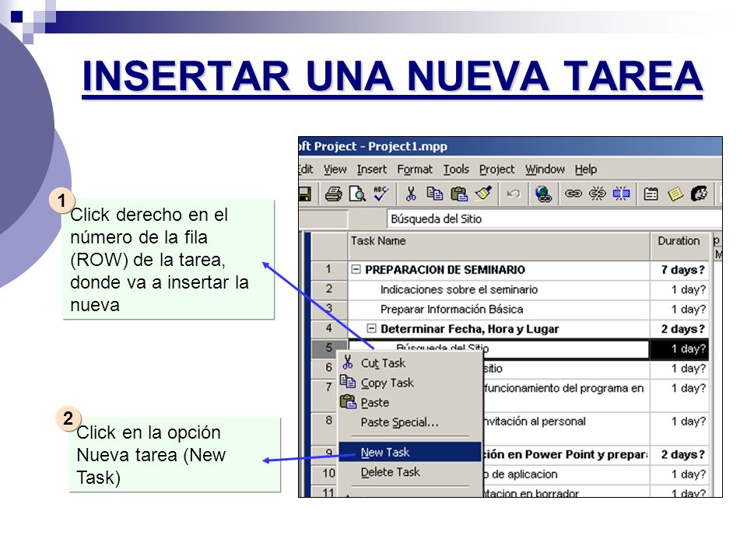The height and width of the screenshot is (560, 747).
Task: Click the Undo arrow icon
Action: 513,194
